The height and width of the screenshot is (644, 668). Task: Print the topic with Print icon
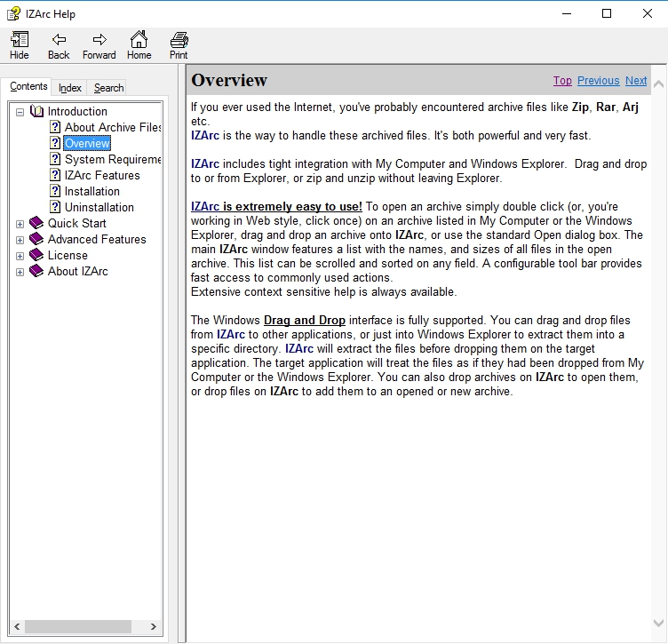point(179,45)
